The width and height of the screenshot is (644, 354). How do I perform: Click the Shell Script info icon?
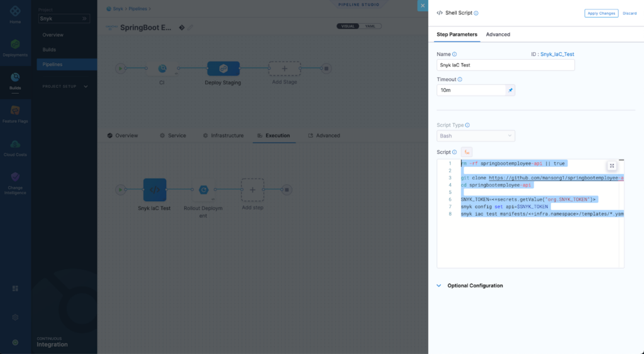pyautogui.click(x=476, y=13)
